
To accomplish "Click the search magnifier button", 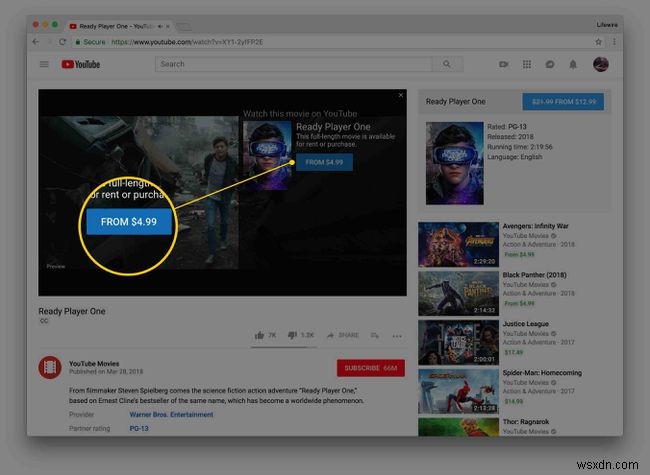I will [x=447, y=64].
